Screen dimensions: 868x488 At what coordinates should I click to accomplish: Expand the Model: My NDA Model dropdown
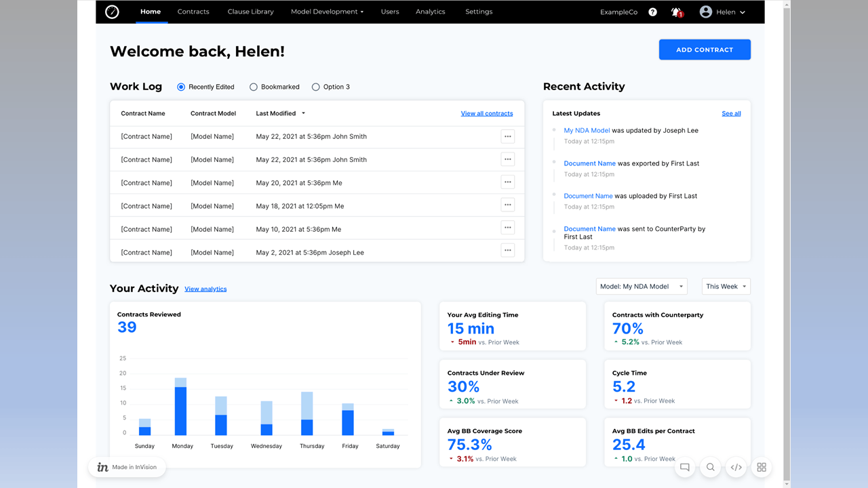641,287
